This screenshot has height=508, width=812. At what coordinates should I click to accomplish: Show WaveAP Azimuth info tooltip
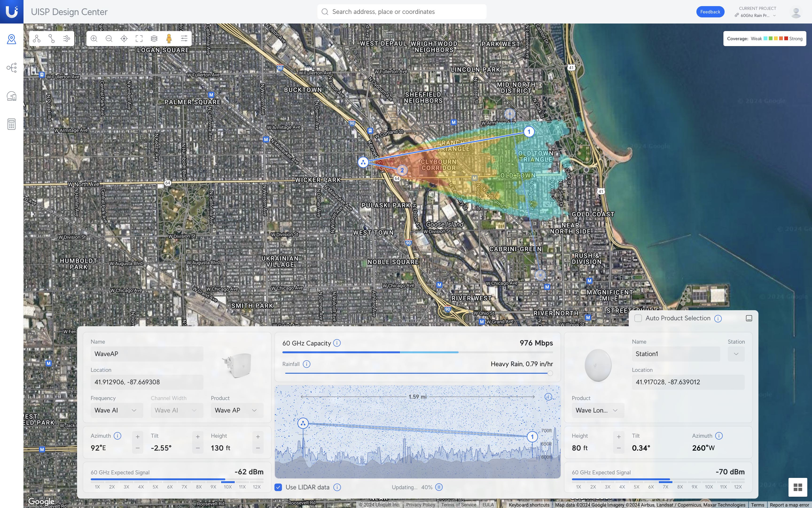pyautogui.click(x=117, y=436)
